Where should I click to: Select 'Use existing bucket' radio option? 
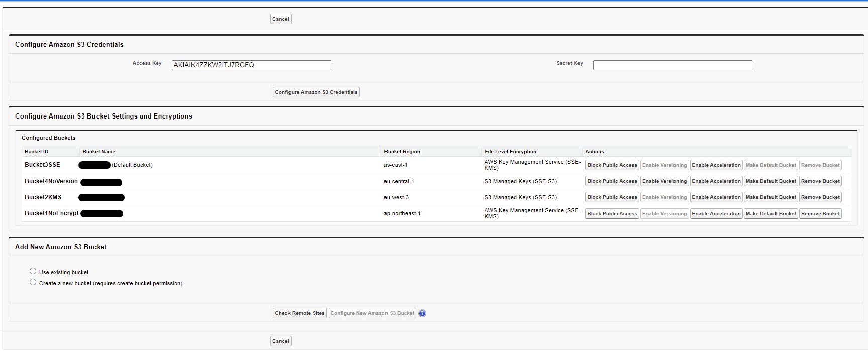point(33,271)
